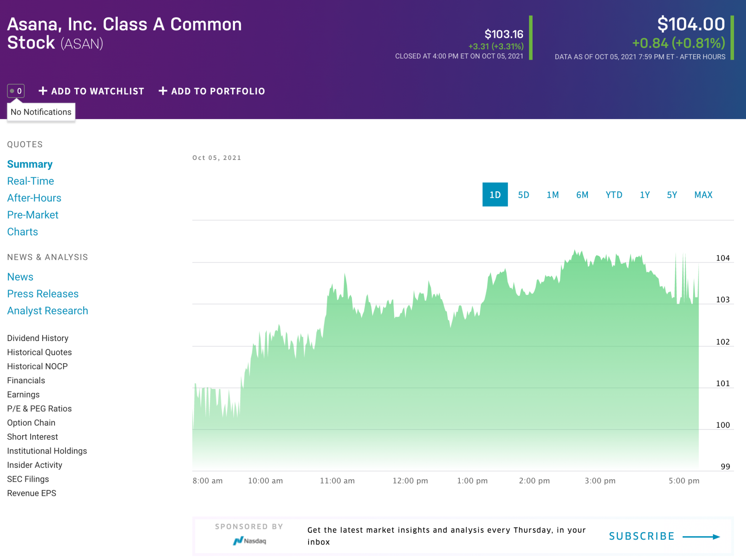This screenshot has width=746, height=560.
Task: Open the Real-Time quotes link
Action: (31, 181)
